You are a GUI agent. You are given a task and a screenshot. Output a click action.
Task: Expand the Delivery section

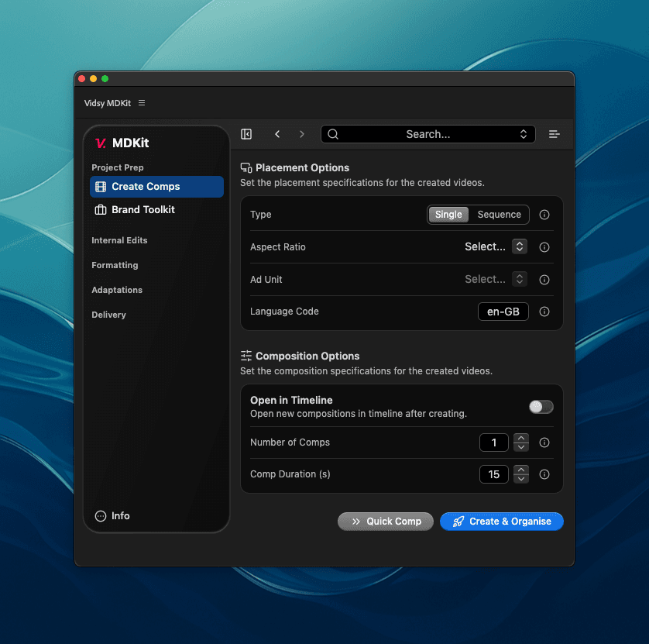109,315
